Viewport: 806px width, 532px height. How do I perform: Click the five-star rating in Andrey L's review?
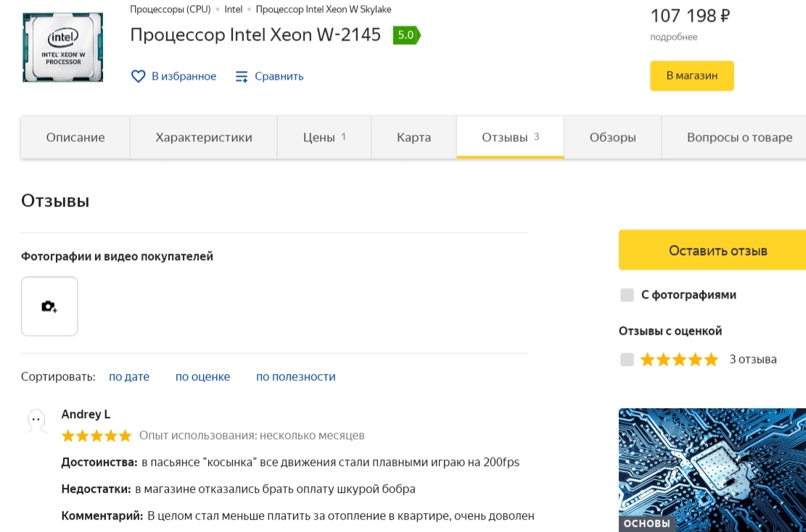pyautogui.click(x=96, y=436)
